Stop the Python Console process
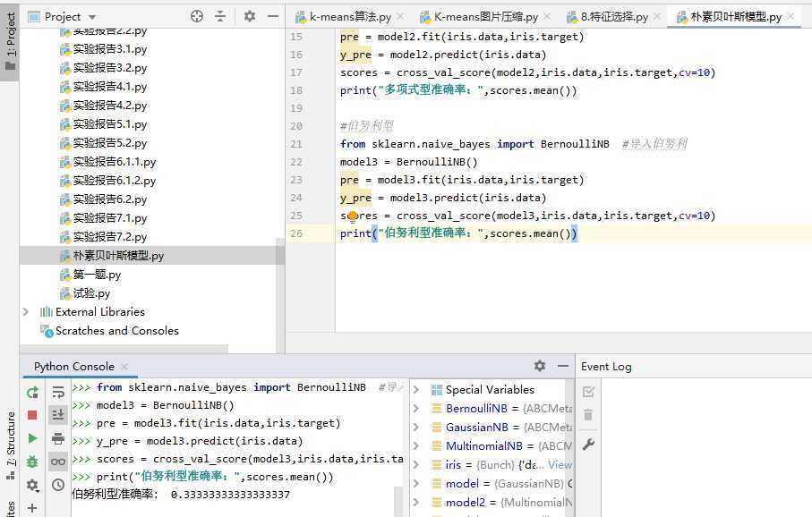 32,415
